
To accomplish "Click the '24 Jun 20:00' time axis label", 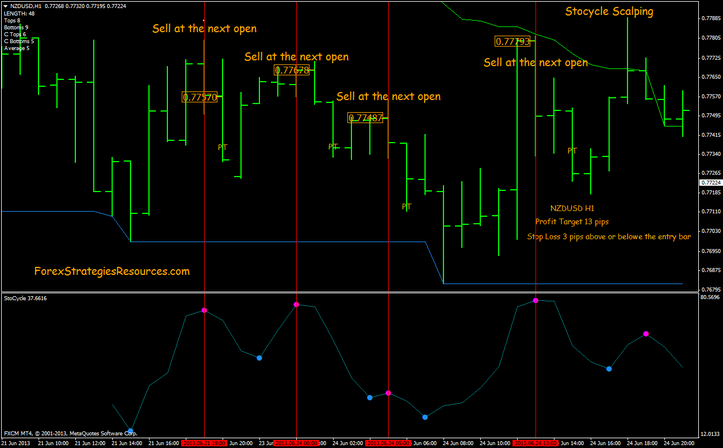I will (680, 443).
